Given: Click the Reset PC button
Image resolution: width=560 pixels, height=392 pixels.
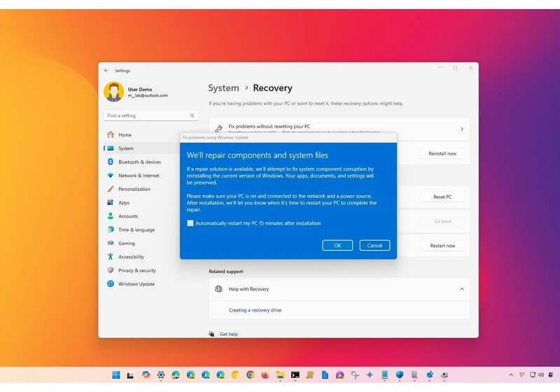Looking at the screenshot, I should click(442, 197).
